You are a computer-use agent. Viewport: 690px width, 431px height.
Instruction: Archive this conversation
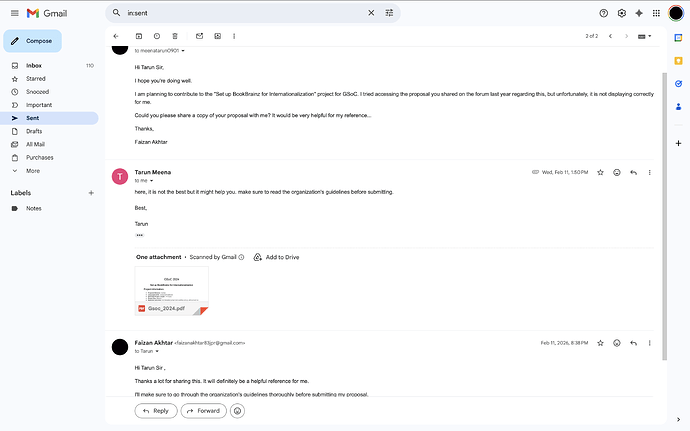tap(139, 36)
